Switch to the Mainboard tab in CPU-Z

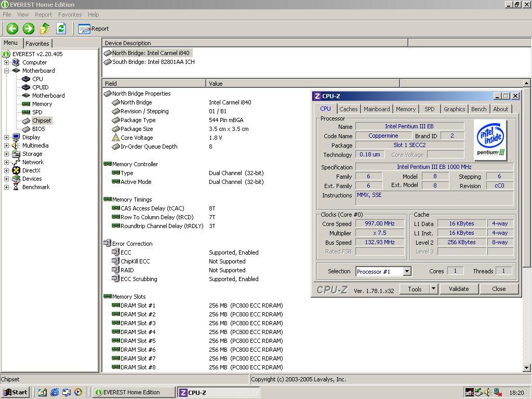coord(377,109)
